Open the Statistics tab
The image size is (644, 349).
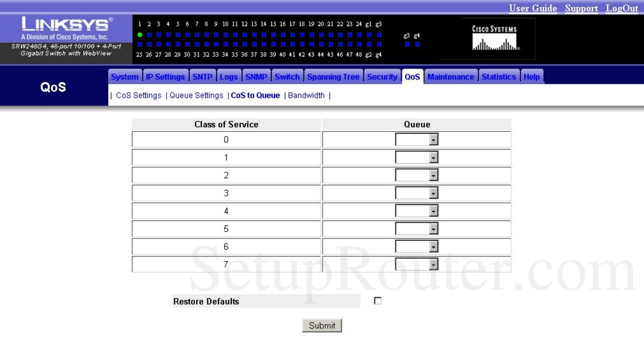[x=499, y=76]
